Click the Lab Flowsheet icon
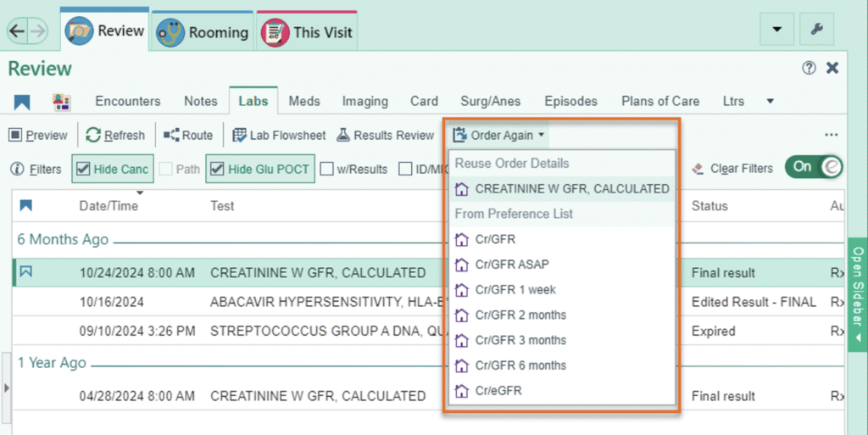 click(x=239, y=135)
